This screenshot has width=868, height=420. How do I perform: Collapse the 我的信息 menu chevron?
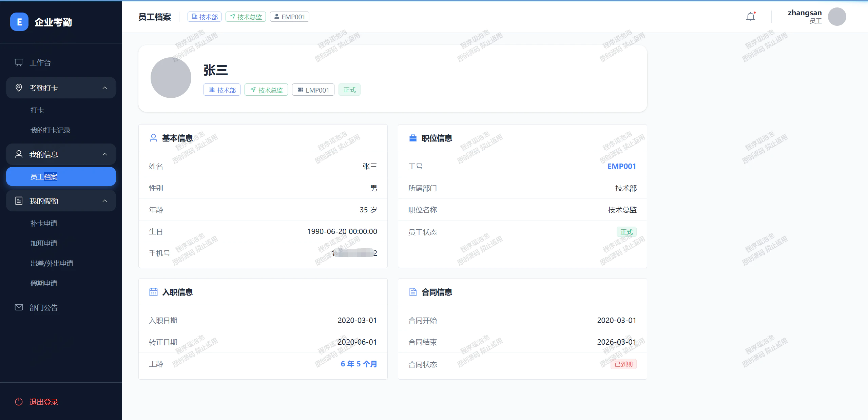point(105,154)
